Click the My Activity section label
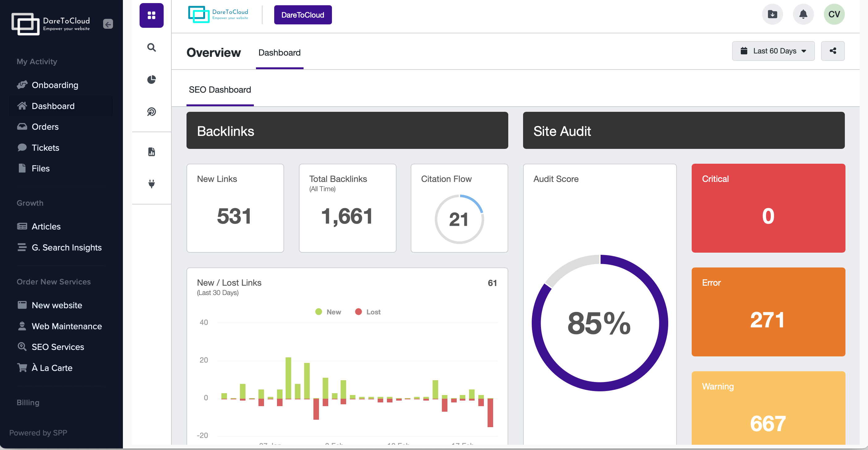Screen dimensions: 868x450 click(37, 61)
